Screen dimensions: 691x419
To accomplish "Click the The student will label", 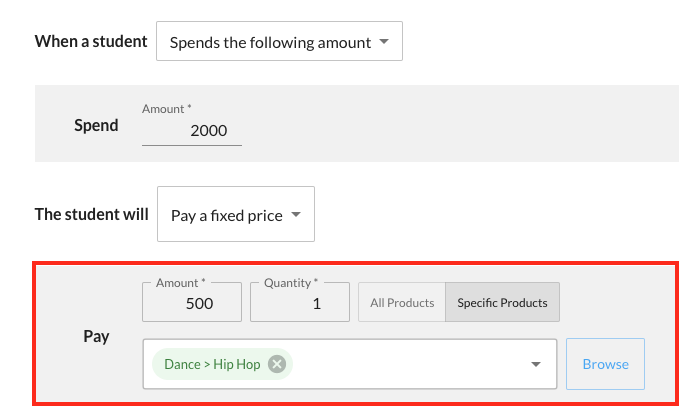I will [x=91, y=214].
